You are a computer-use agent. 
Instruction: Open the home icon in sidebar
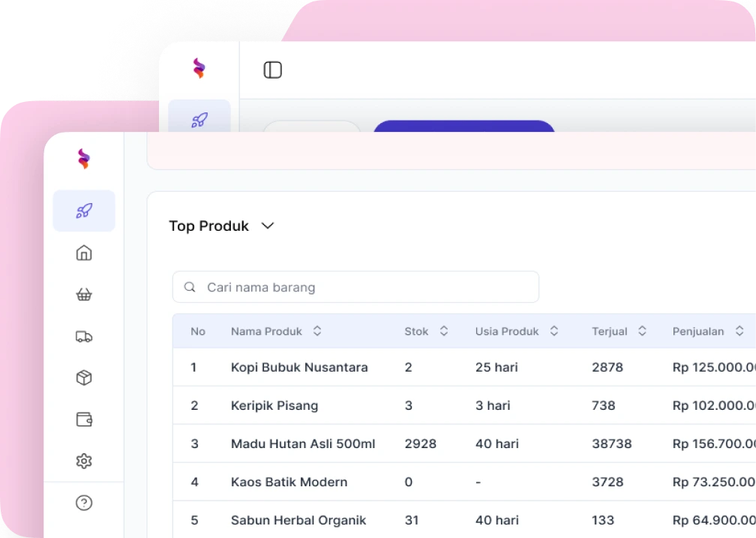pos(84,253)
